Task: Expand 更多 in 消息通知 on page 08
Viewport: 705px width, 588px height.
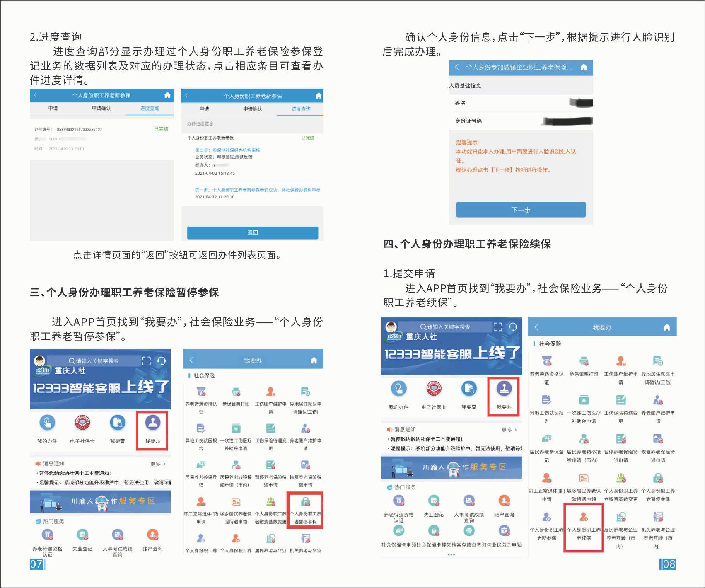Action: pyautogui.click(x=509, y=430)
